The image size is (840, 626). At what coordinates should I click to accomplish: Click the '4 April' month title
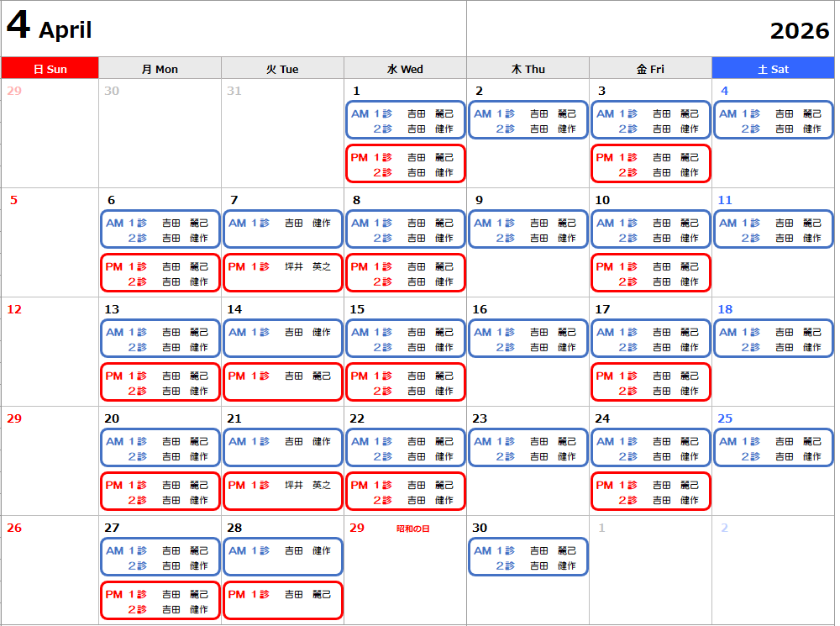[49, 29]
